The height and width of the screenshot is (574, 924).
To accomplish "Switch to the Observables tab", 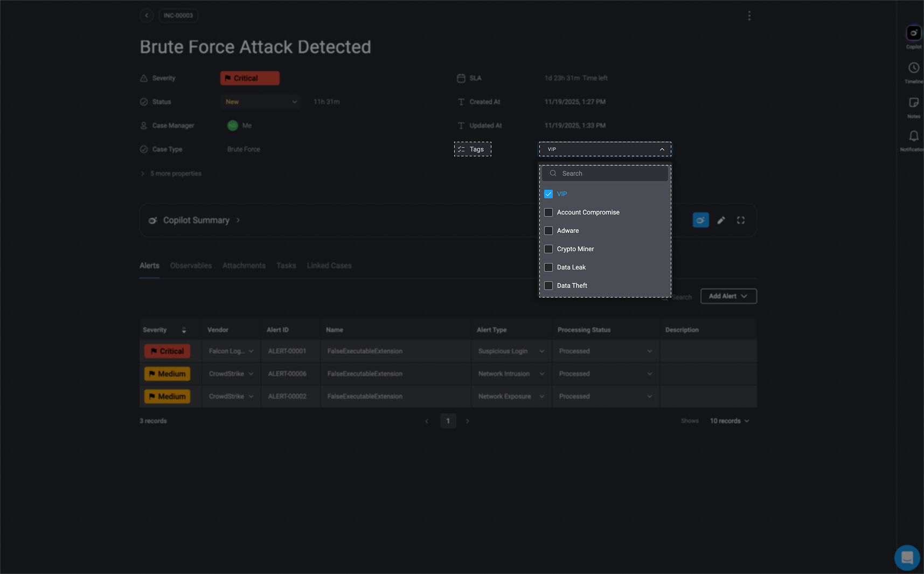I will (191, 266).
